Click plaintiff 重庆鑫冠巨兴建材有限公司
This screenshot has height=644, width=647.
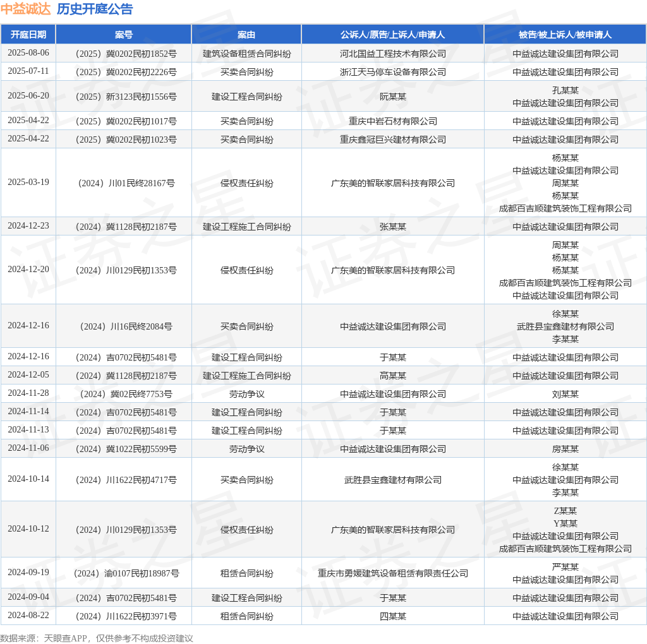(393, 140)
